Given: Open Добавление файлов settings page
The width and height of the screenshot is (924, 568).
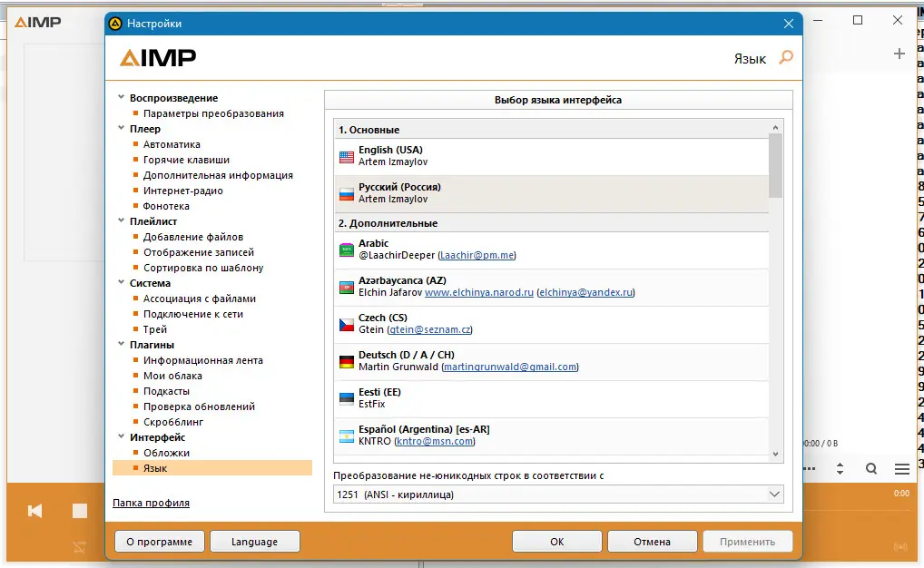Looking at the screenshot, I should (193, 237).
